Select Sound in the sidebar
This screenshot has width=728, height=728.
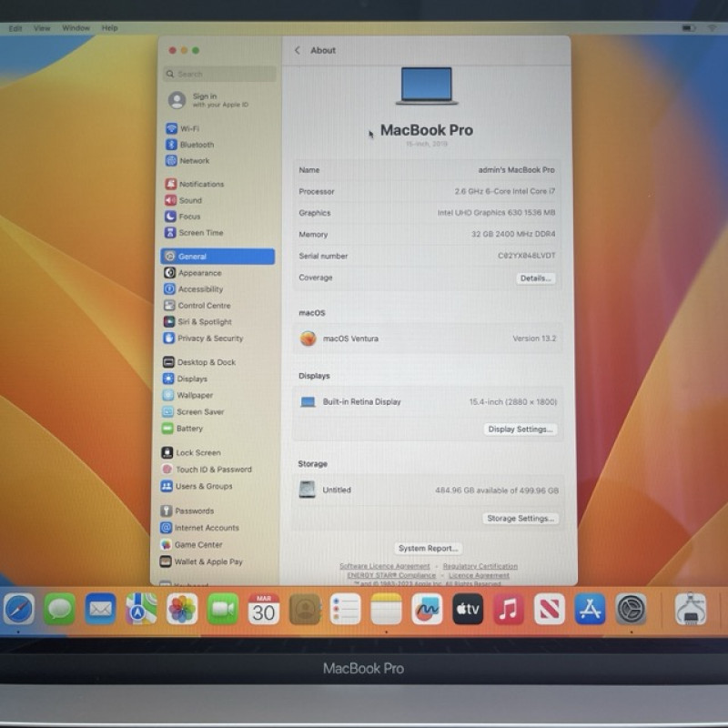click(183, 200)
